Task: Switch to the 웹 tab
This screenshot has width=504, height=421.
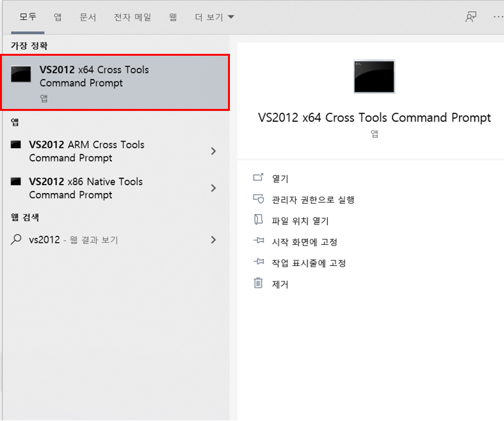Action: [173, 17]
